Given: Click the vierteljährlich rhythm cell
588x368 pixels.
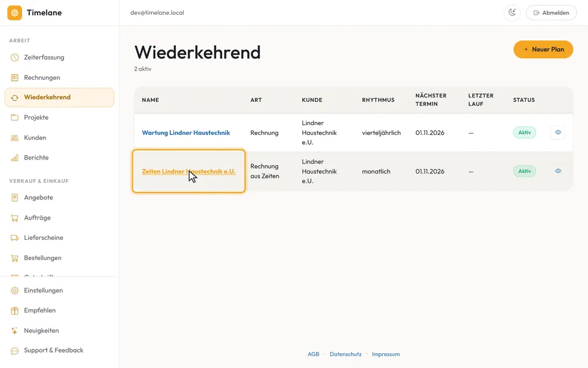Looking at the screenshot, I should click(382, 133).
